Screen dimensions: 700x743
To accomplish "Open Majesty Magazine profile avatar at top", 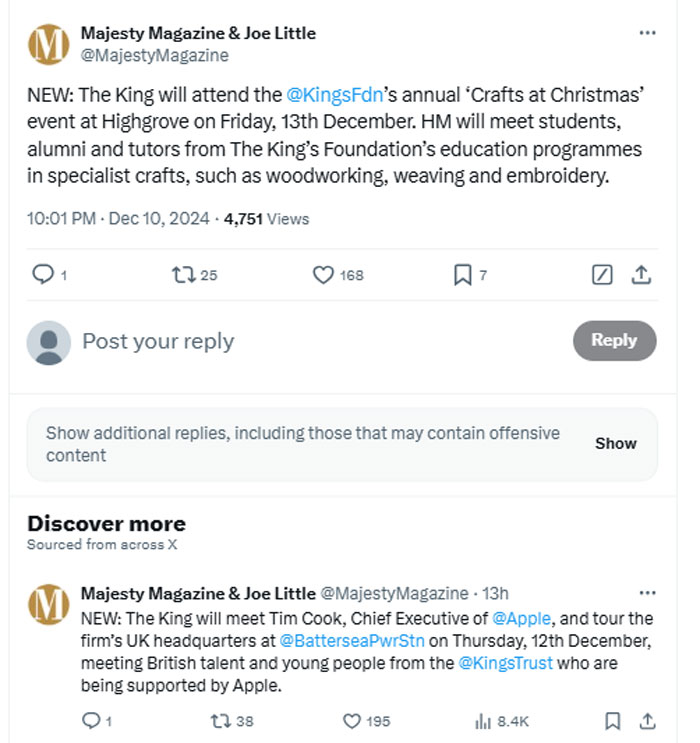I will [49, 45].
